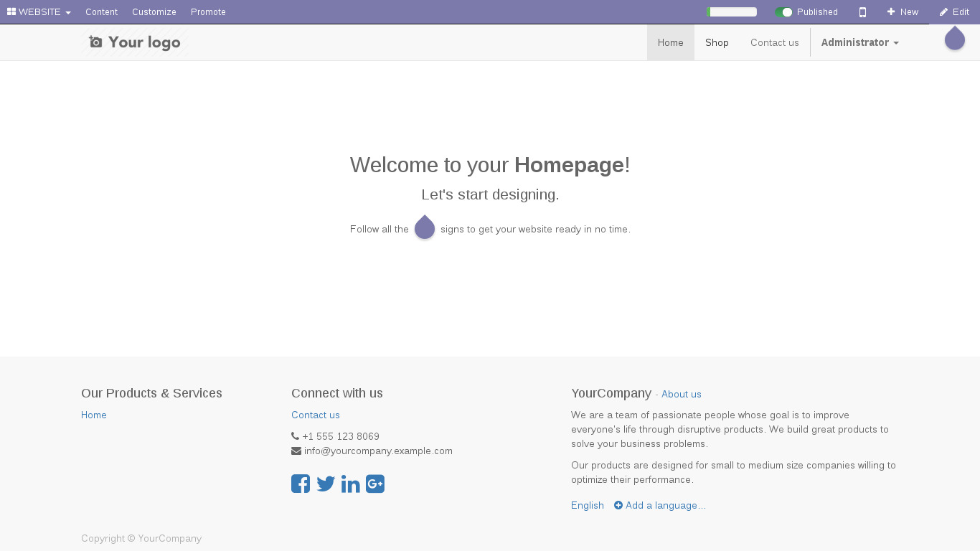Click Add a language in the footer
980x551 pixels.
[x=660, y=505]
